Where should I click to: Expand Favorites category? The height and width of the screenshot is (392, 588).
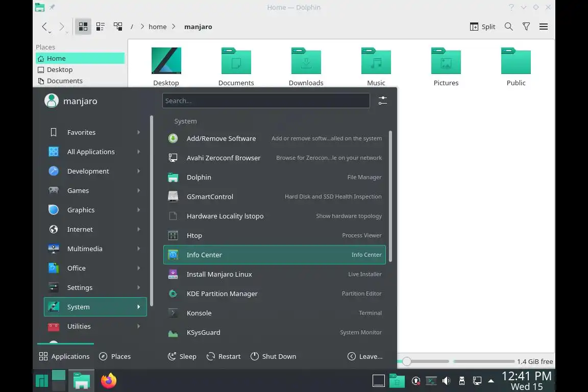point(95,132)
